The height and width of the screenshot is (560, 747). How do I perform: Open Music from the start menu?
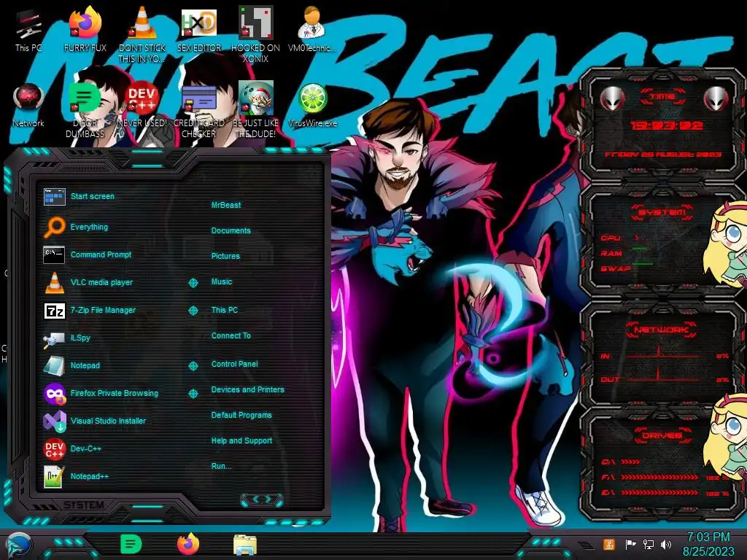222,281
